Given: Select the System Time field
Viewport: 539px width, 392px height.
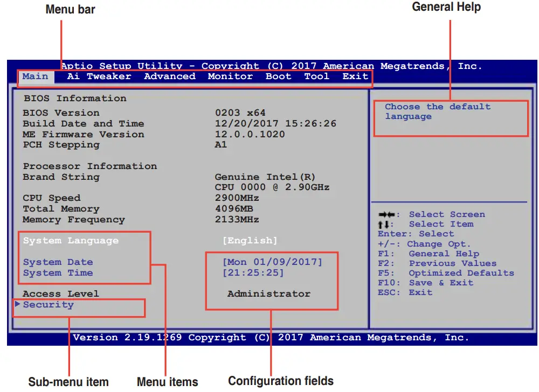Looking at the screenshot, I should tap(58, 272).
